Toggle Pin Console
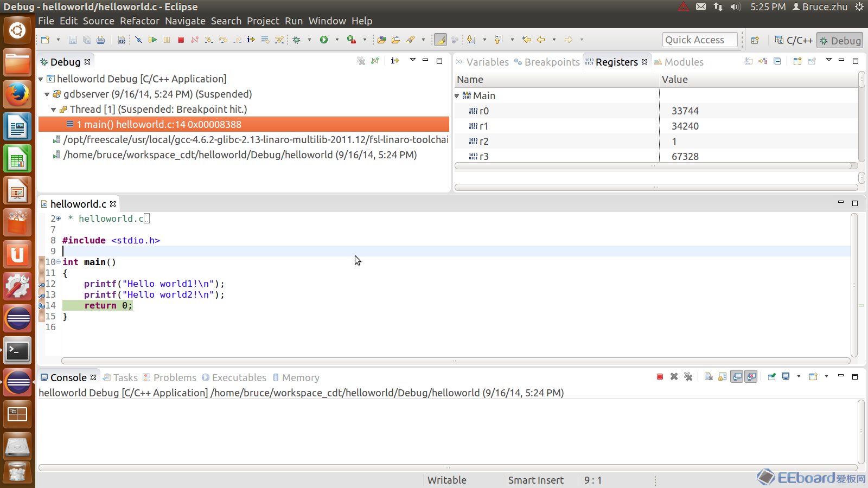Screen dimensions: 868x488 (771, 376)
